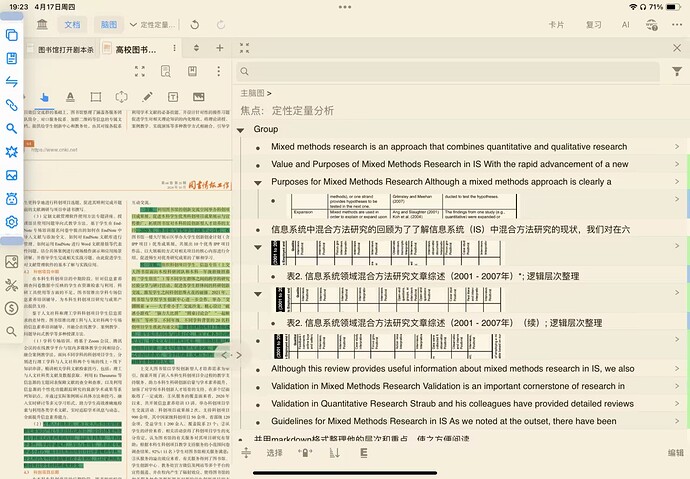Collapse the first 表2 table image node
690x479 pixels.
258,247
